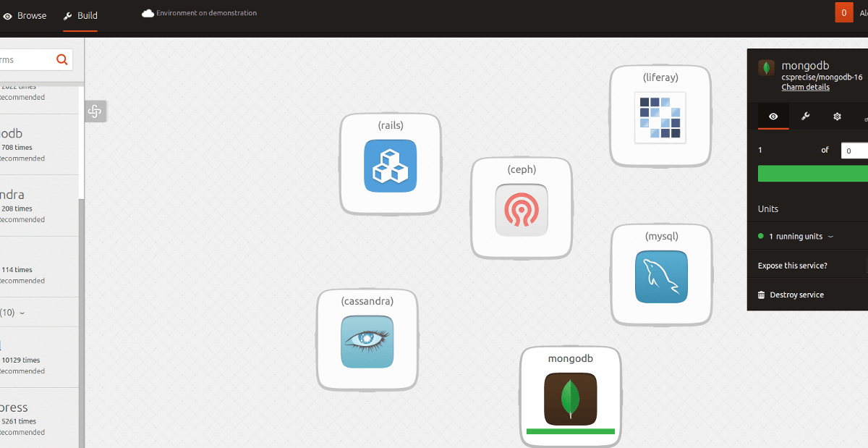Click the Units heading in inspector

click(x=768, y=208)
